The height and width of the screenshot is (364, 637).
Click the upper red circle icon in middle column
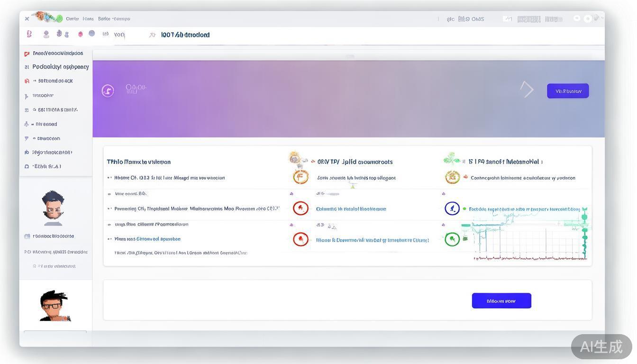(x=300, y=208)
